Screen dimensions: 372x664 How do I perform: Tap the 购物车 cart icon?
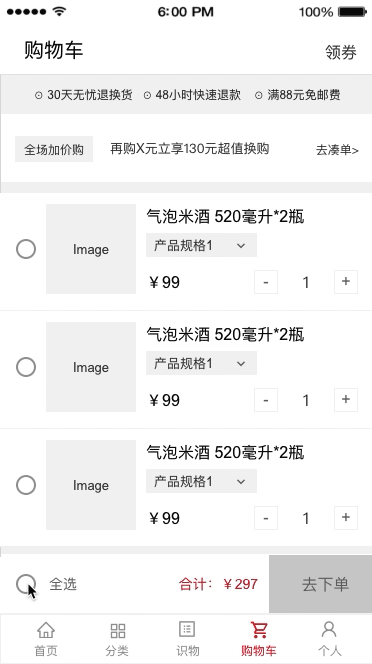coord(259,630)
